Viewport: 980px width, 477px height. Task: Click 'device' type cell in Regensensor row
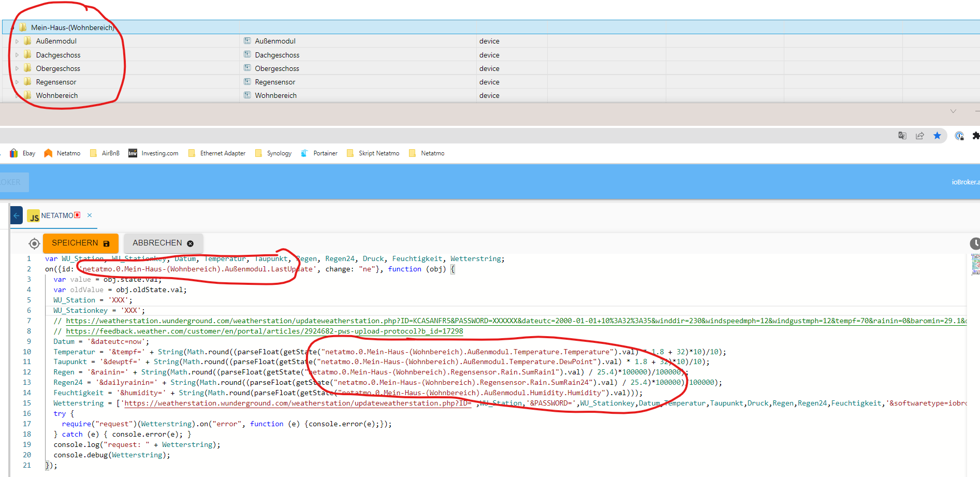point(489,82)
